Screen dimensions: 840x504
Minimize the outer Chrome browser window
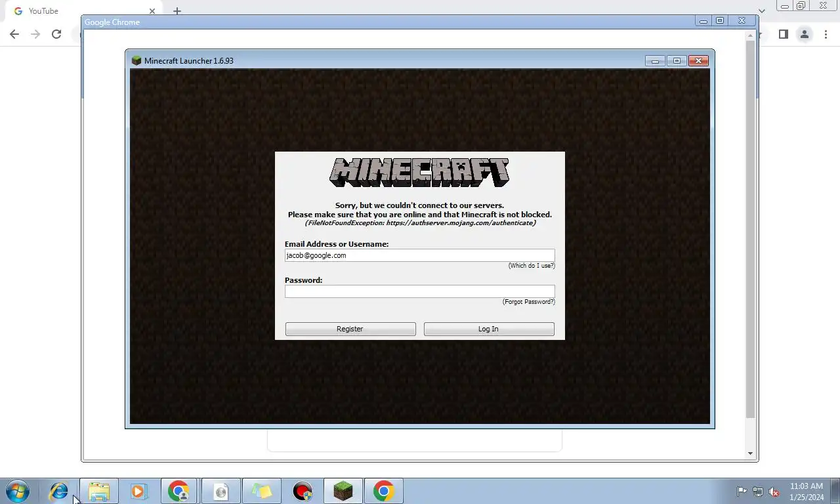point(784,6)
